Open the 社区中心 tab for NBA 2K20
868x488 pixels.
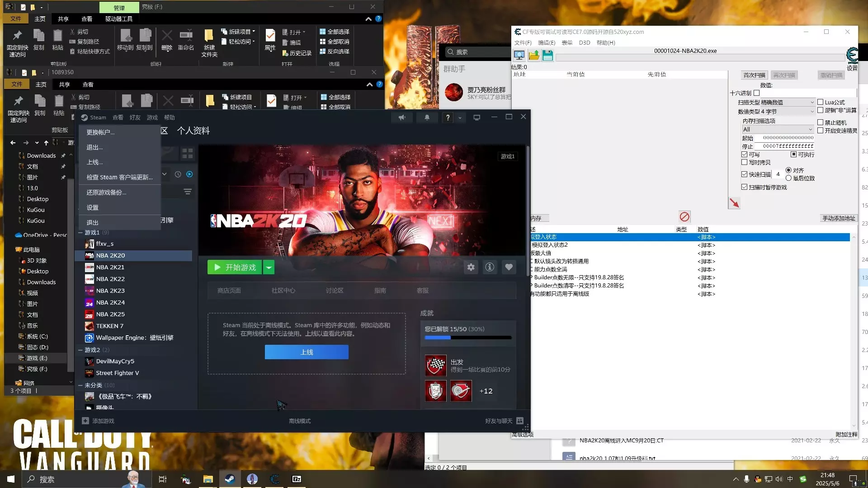283,291
